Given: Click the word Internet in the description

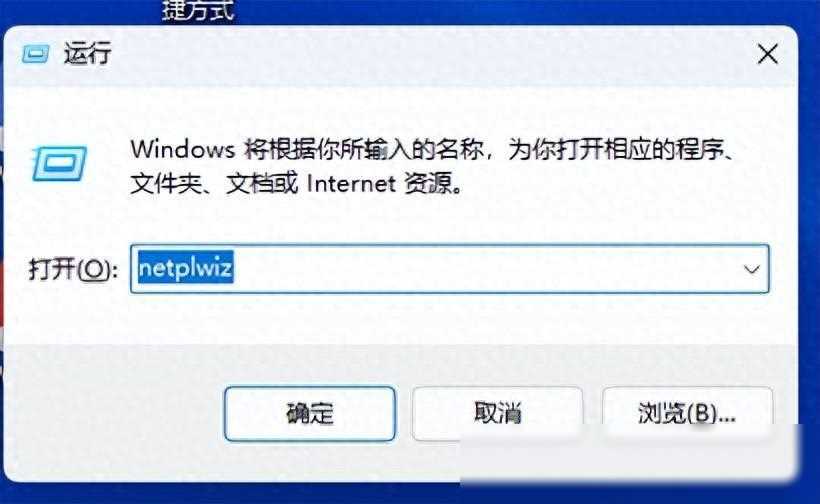Looking at the screenshot, I should tap(351, 184).
